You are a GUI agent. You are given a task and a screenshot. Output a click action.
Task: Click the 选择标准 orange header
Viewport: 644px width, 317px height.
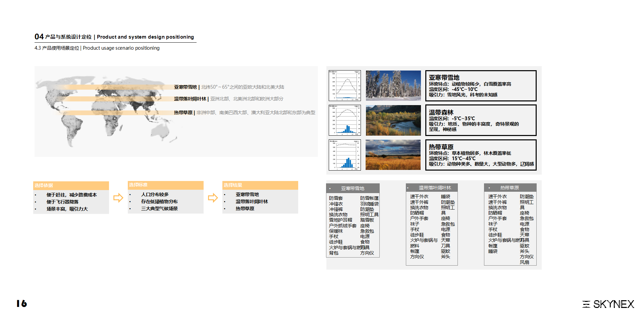[x=166, y=185]
